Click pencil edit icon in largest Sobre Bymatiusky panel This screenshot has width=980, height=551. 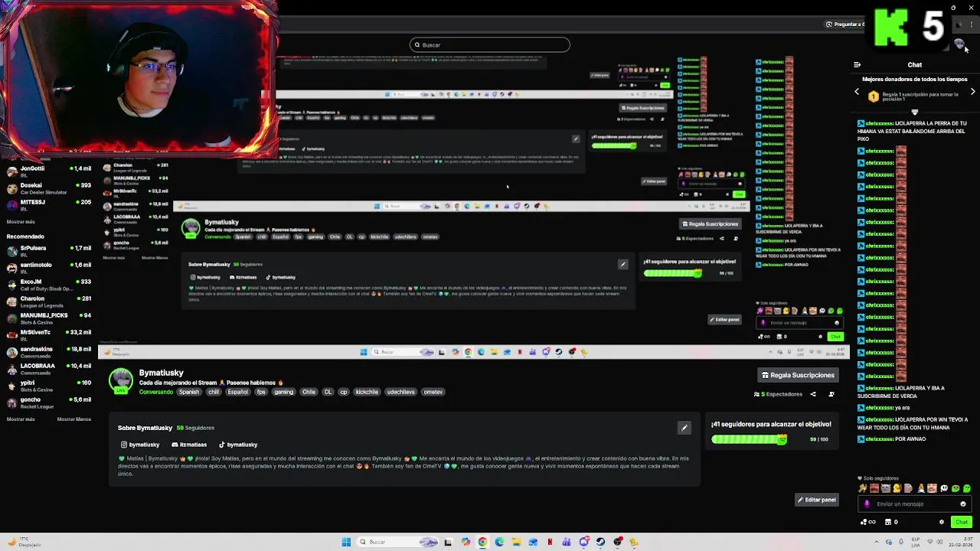tap(684, 428)
